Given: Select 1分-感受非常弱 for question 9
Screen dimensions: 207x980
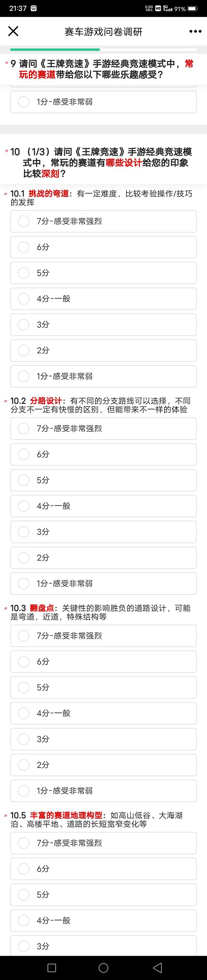Looking at the screenshot, I should click(x=103, y=102).
